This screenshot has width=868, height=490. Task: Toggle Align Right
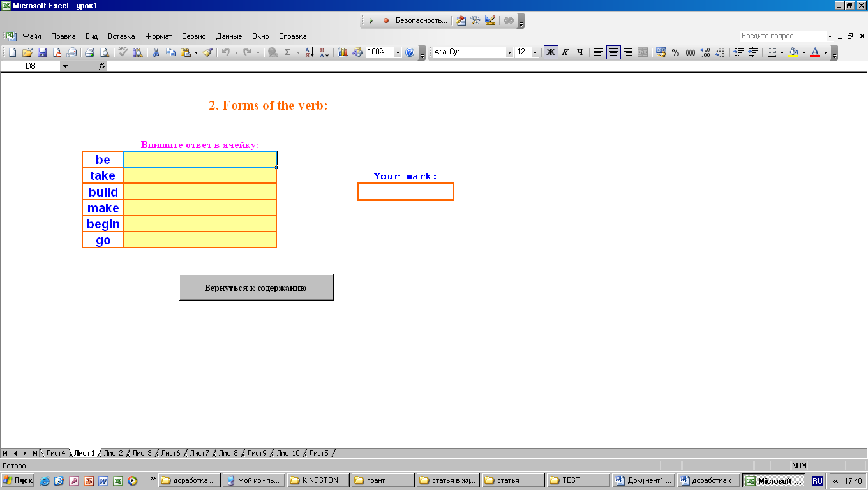point(628,52)
